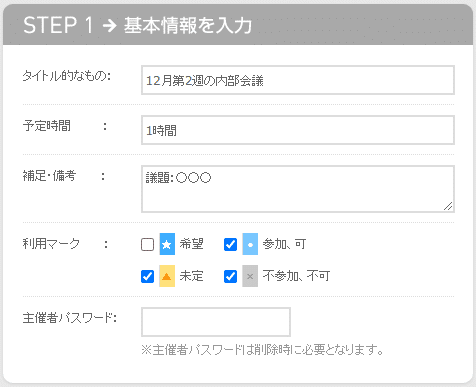Click the タイトル的なもの field label
The image size is (476, 387).
coord(67,76)
